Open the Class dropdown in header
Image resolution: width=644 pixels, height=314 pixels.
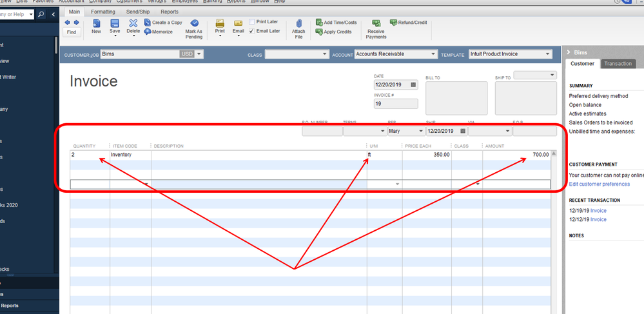325,54
